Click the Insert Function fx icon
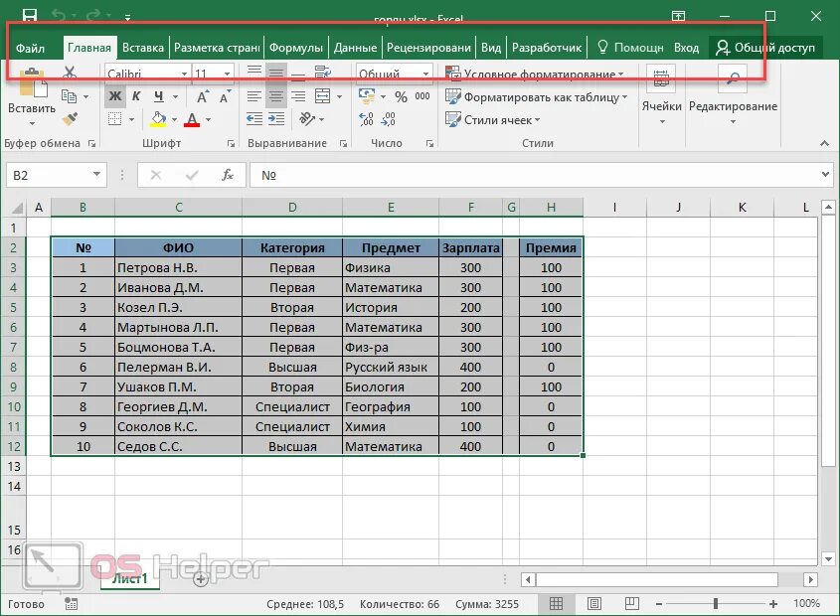The width and height of the screenshot is (840, 616). point(228,175)
